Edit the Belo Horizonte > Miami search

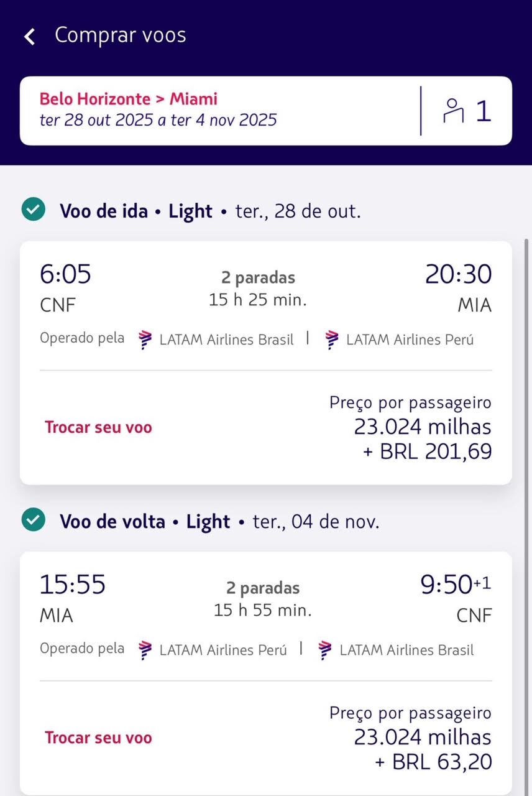click(129, 99)
